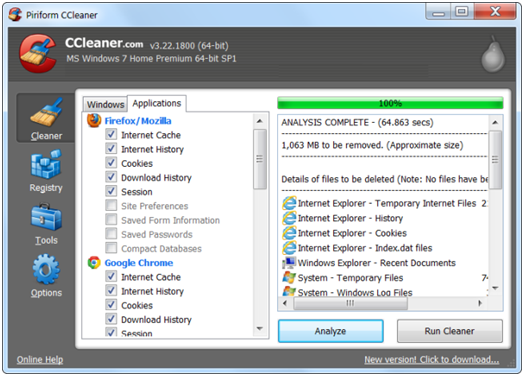Click Internet Explorer icon beside Index.dat files
Image resolution: width=524 pixels, height=376 pixels.
289,248
